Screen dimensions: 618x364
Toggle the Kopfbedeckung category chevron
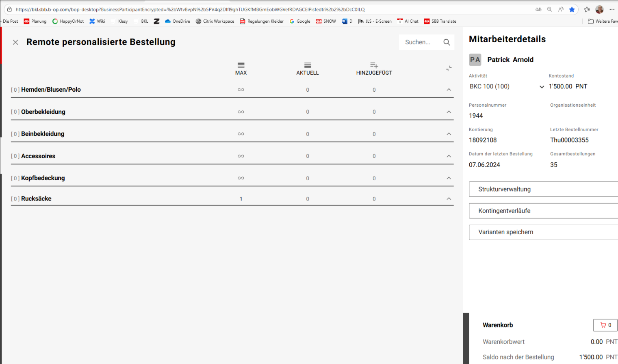pyautogui.click(x=449, y=178)
